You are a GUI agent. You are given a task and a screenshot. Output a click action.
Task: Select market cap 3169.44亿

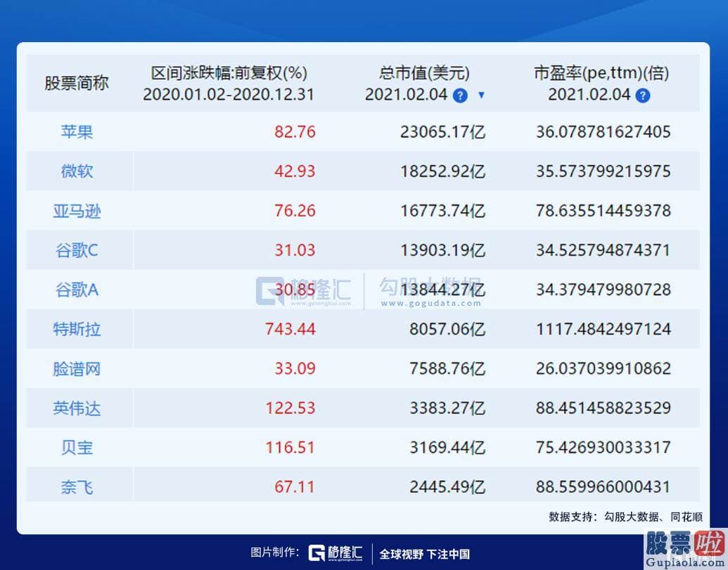pos(447,448)
